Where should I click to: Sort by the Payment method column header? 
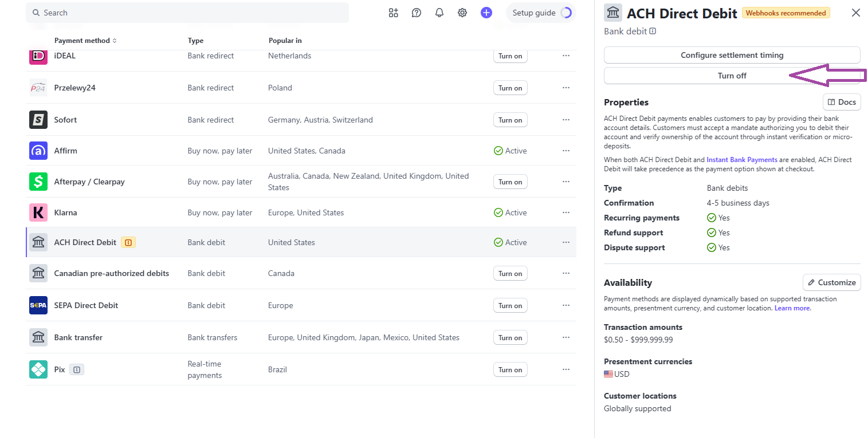click(85, 41)
